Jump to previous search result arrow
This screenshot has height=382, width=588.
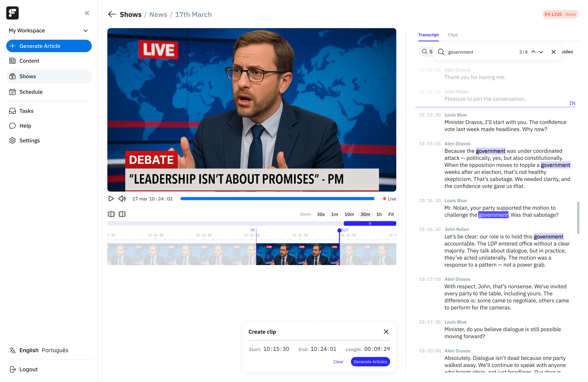(x=533, y=52)
